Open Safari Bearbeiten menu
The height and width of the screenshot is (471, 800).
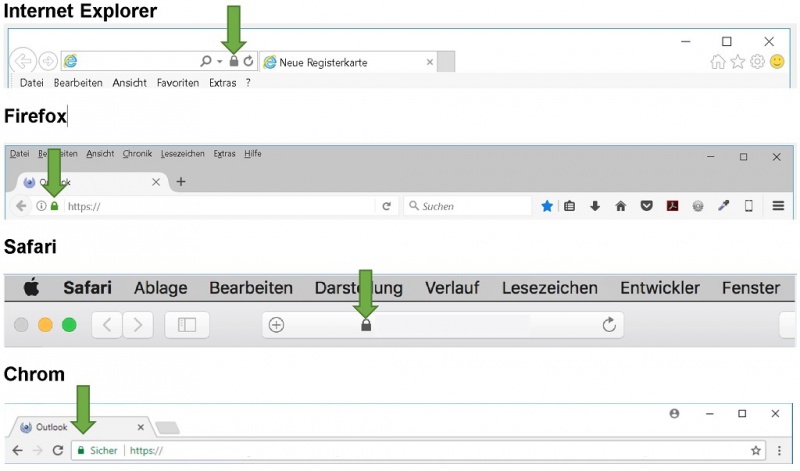tap(251, 288)
